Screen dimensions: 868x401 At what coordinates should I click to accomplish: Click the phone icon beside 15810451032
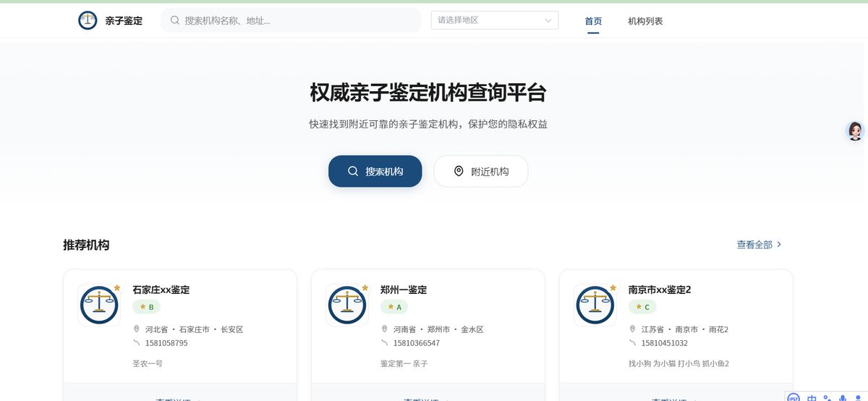click(633, 343)
